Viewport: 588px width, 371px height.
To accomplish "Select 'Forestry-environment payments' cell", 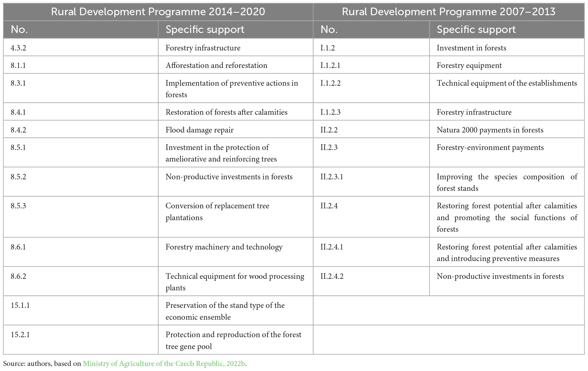I will click(x=507, y=153).
